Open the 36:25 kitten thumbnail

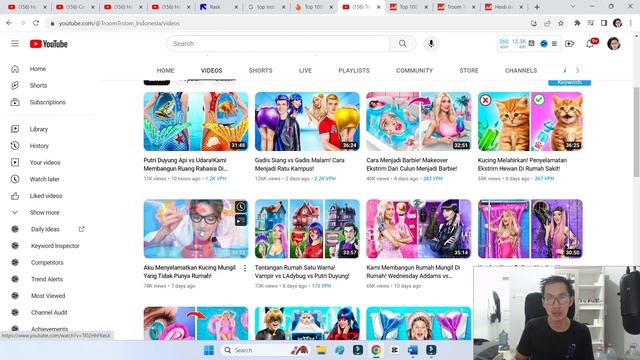(530, 121)
